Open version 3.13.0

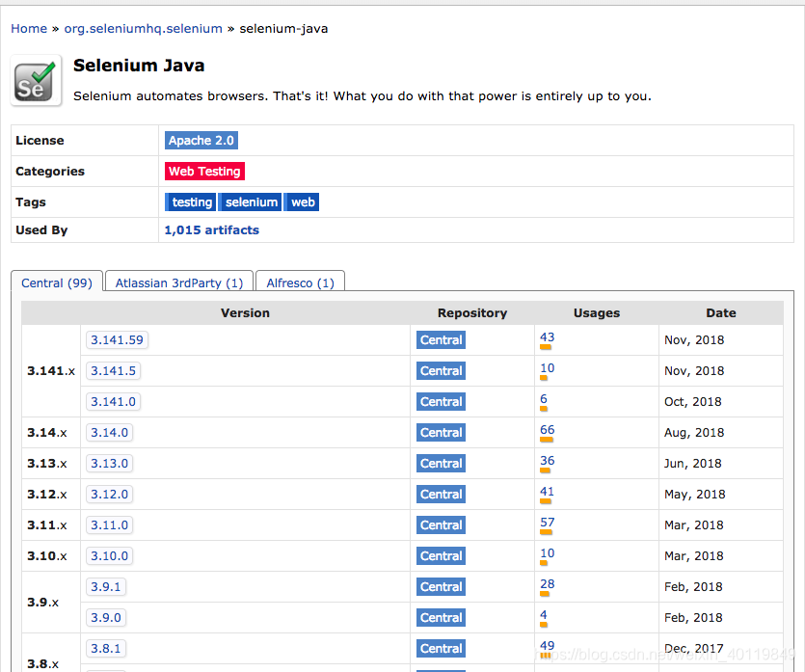(x=109, y=463)
